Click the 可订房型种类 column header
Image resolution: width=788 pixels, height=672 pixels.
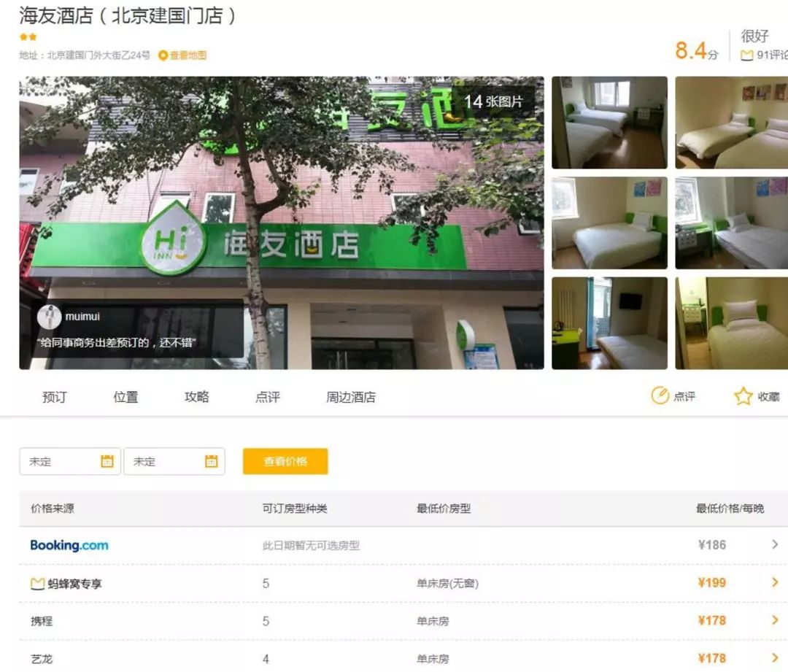coord(295,509)
